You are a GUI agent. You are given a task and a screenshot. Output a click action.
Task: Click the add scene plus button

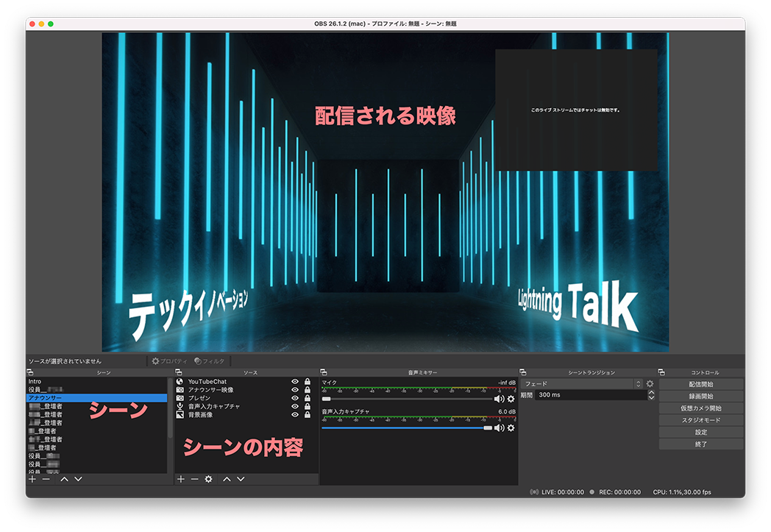point(32,479)
